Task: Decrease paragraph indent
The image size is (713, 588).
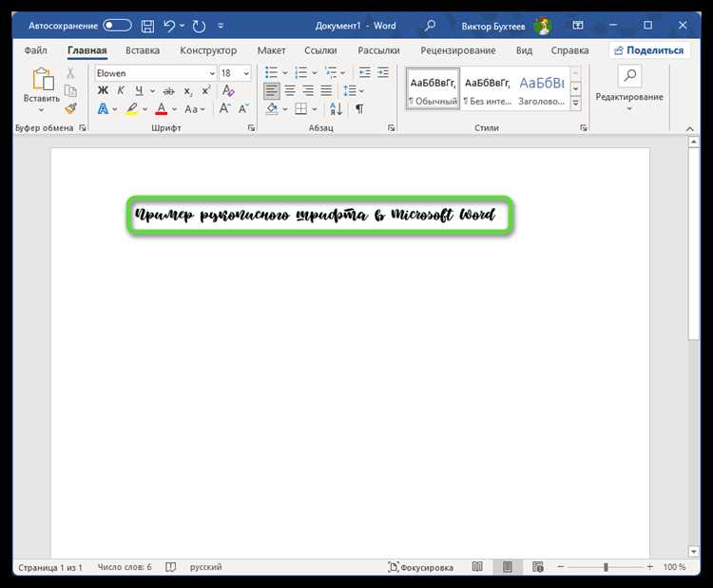Action: click(364, 73)
